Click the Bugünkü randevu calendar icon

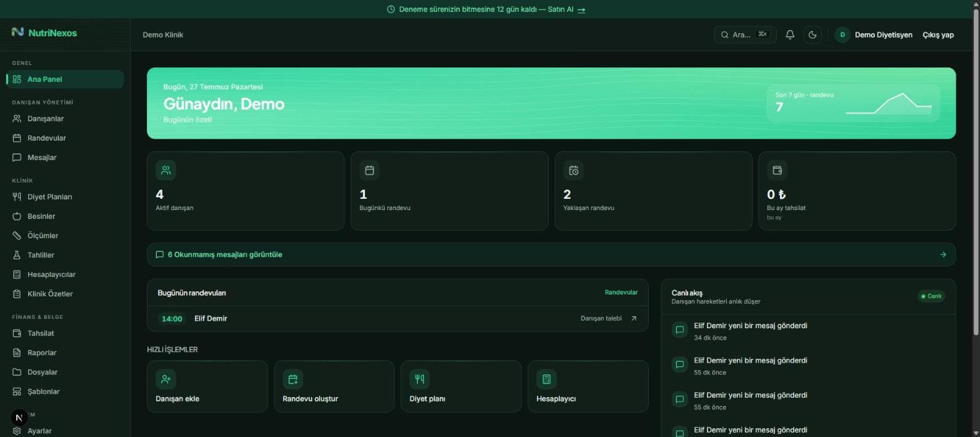point(369,170)
